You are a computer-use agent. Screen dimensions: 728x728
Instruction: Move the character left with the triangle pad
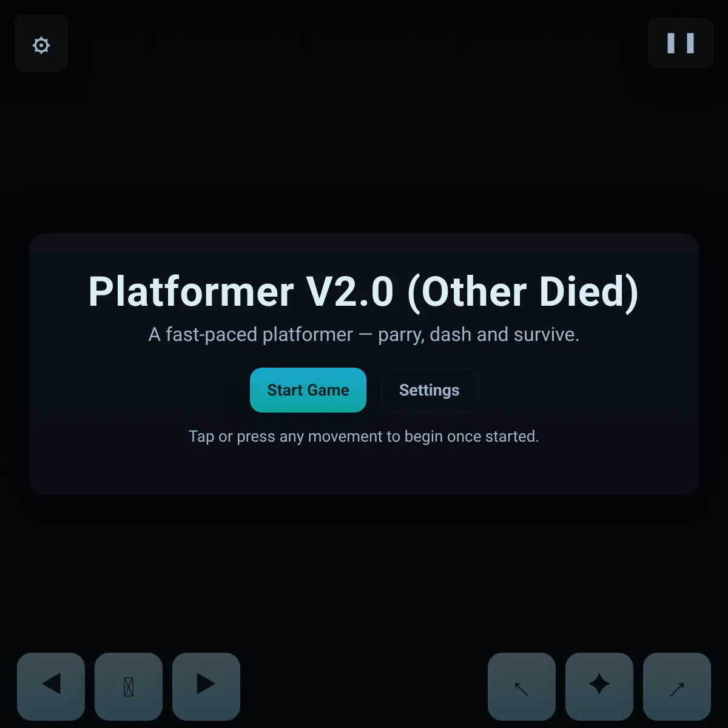click(51, 687)
